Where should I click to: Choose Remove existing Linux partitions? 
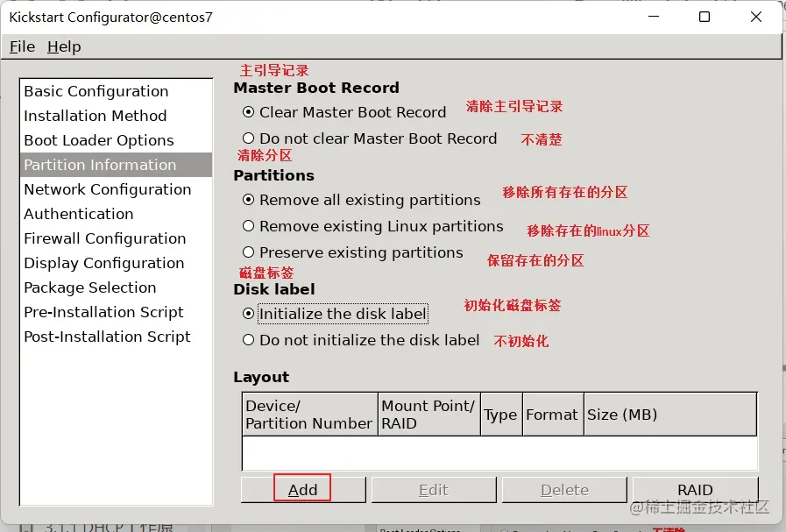coord(372,227)
